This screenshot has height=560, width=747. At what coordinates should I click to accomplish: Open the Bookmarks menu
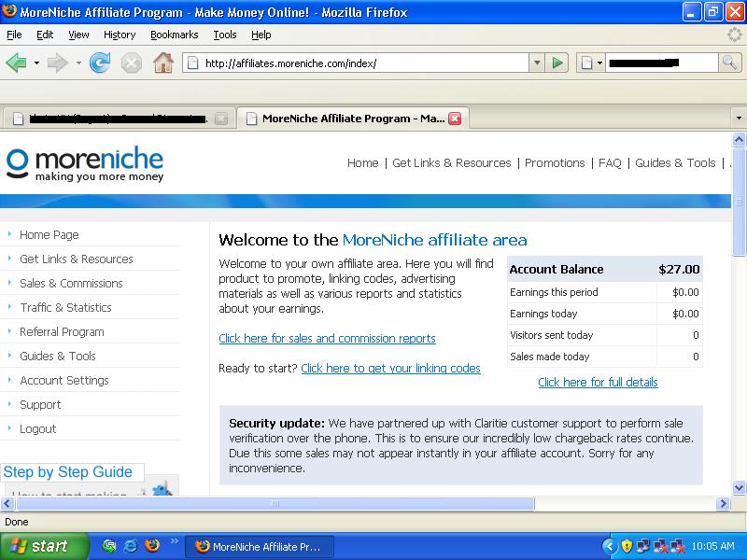coord(175,35)
